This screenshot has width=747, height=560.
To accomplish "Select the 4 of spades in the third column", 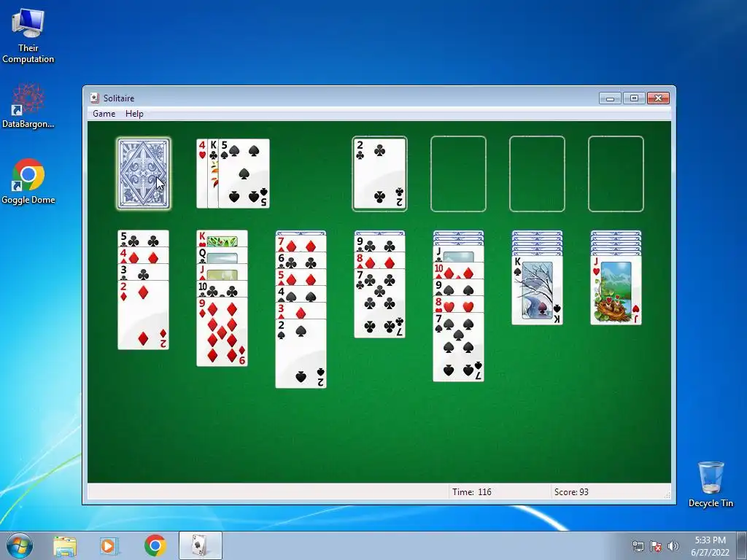I will coord(301,295).
